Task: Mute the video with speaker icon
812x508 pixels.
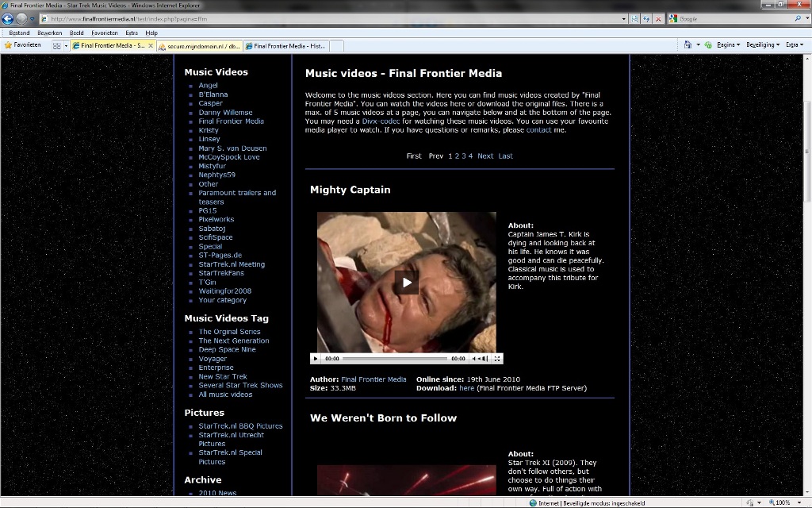Action: point(474,358)
